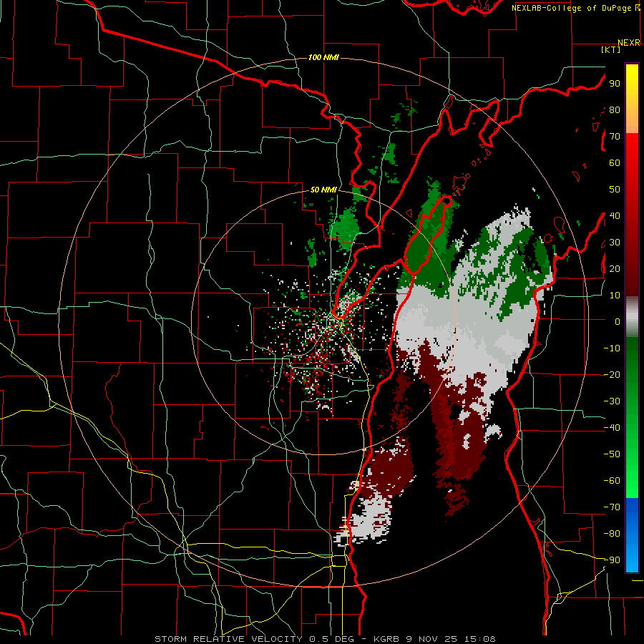
Task: Click the -90 value on velocity scale
Action: 612,560
